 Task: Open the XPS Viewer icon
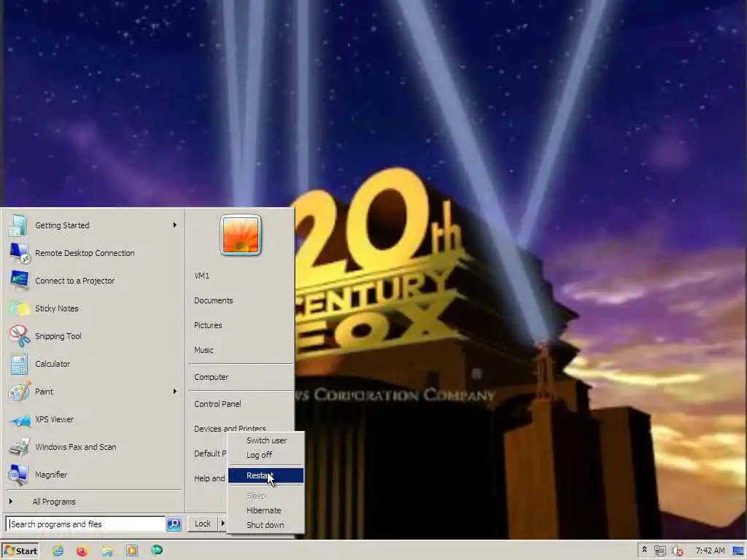tap(20, 420)
